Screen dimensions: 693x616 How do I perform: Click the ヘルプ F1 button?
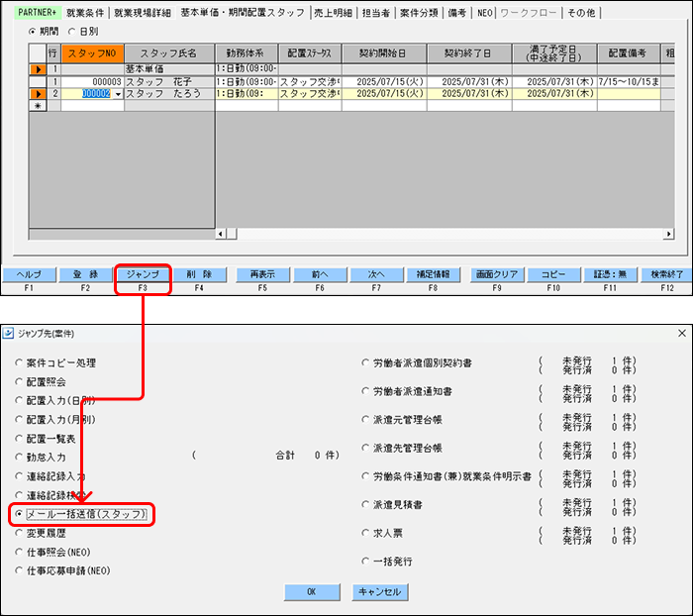pos(29,274)
